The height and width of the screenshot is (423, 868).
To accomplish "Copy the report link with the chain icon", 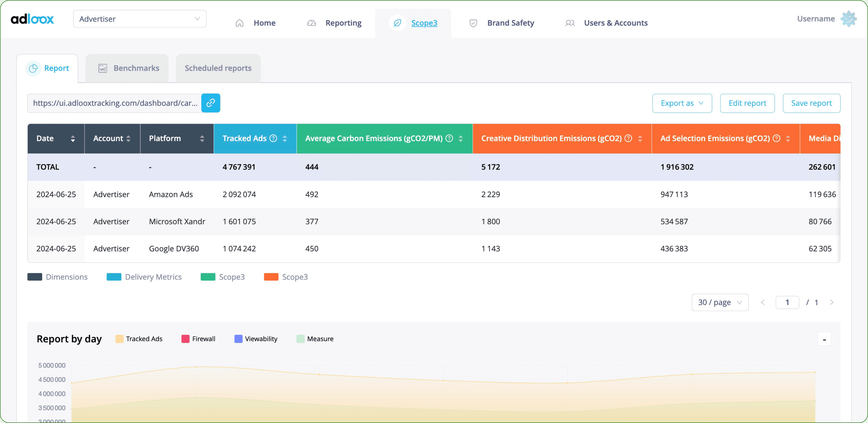I will coord(210,103).
